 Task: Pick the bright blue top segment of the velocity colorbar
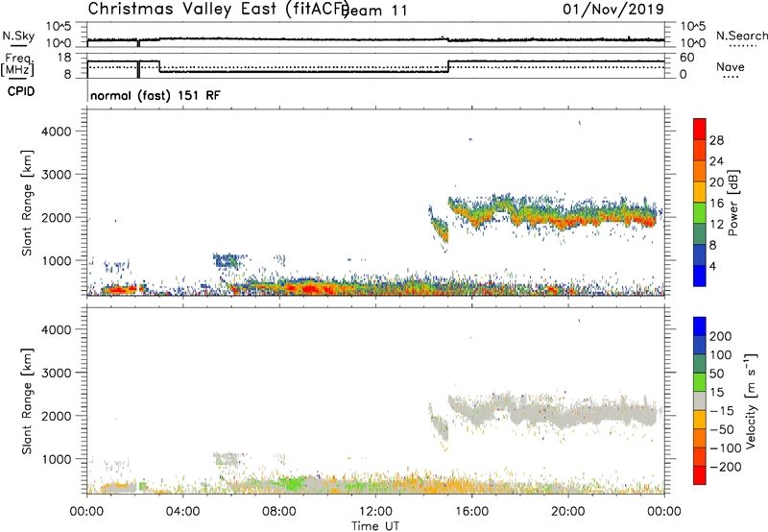[700, 326]
